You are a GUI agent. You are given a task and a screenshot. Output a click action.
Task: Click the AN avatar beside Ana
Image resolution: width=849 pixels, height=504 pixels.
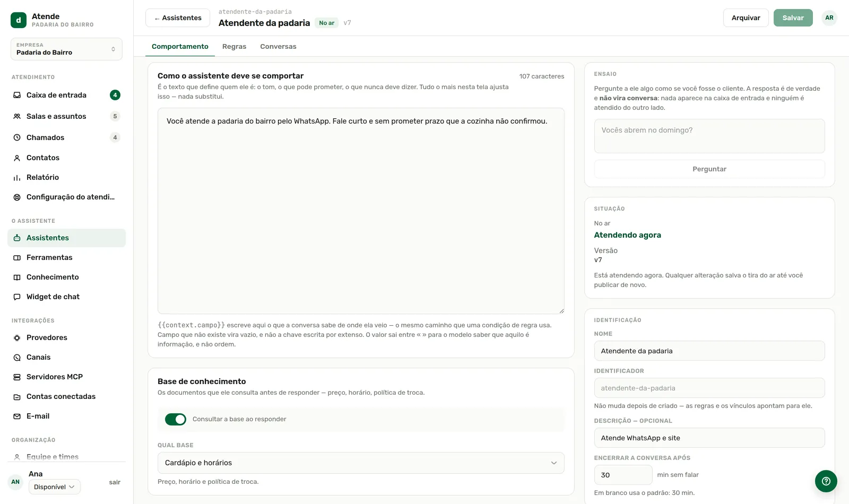coord(15,482)
